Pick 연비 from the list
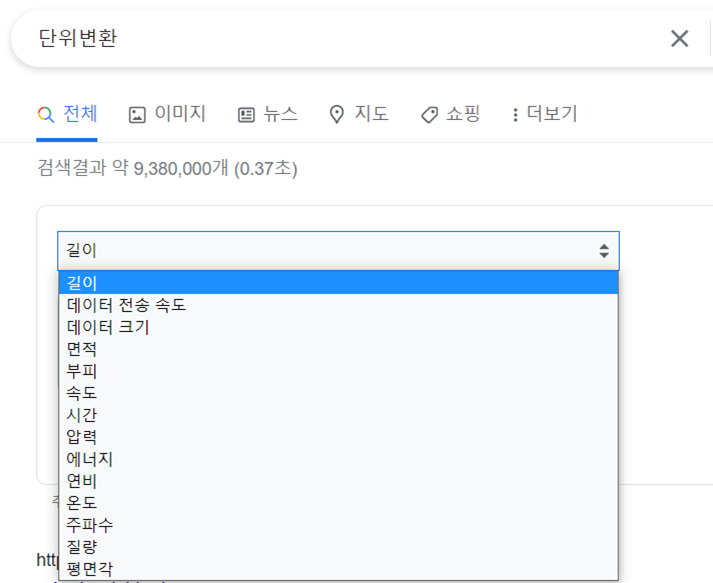 (338, 481)
